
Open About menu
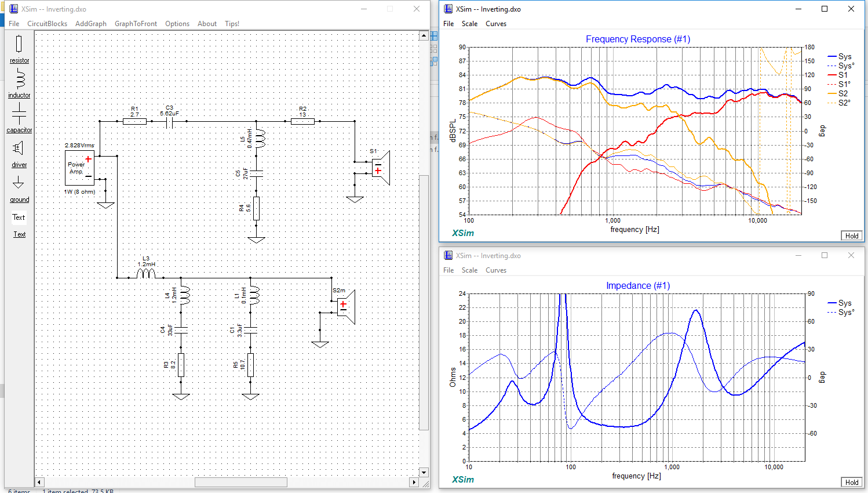click(x=207, y=24)
